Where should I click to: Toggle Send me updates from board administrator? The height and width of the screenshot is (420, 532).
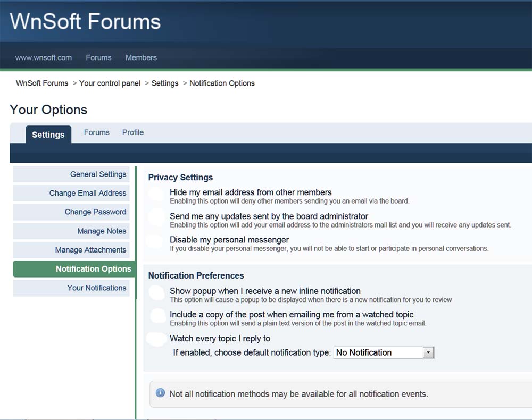(x=156, y=217)
